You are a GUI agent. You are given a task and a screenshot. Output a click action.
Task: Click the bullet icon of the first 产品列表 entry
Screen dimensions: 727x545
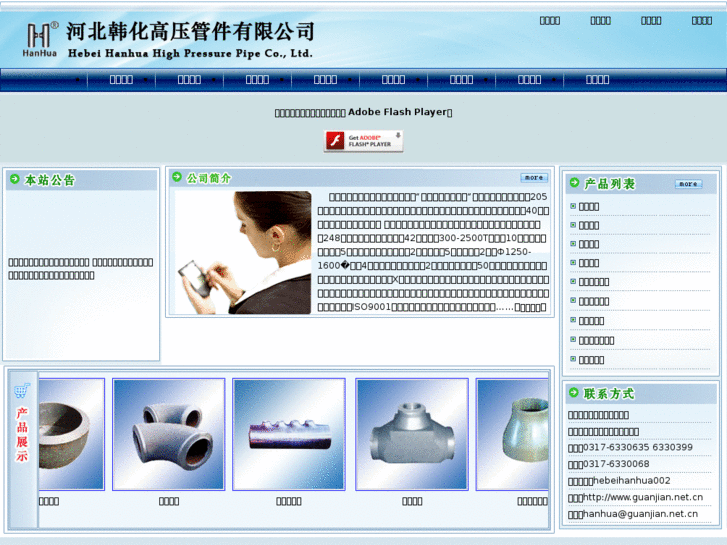(573, 206)
